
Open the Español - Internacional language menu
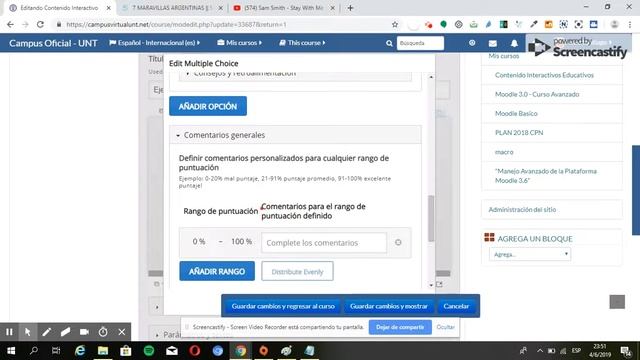click(154, 42)
